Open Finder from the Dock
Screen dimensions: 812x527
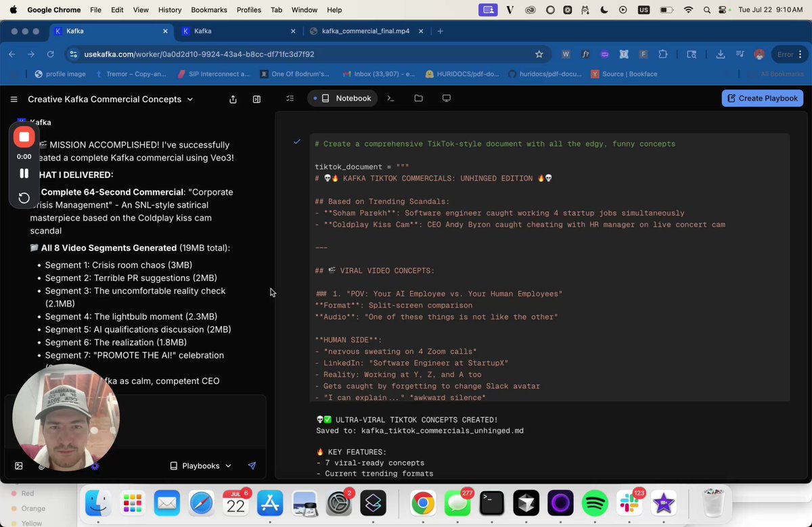coord(99,503)
